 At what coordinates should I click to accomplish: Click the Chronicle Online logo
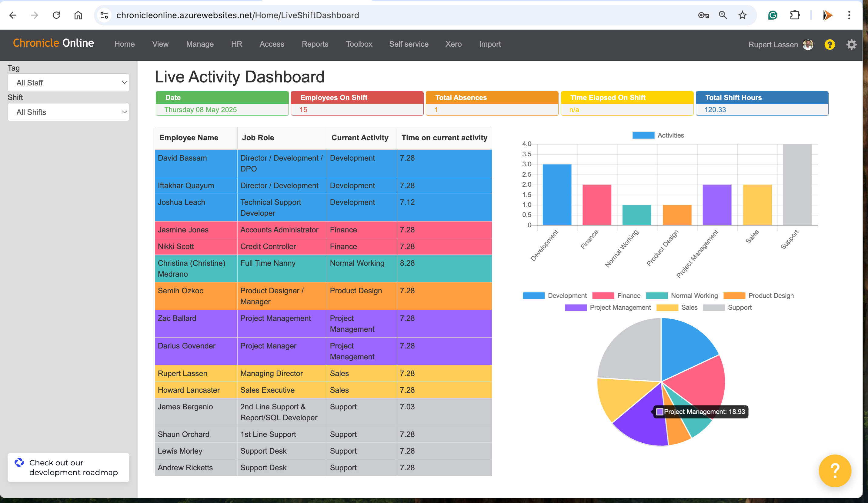(53, 43)
